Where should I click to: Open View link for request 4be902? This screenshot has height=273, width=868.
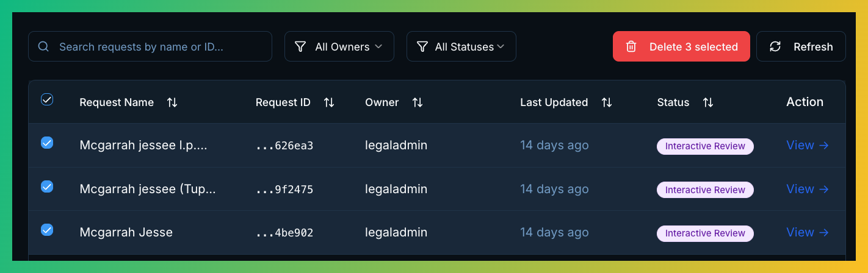point(808,232)
